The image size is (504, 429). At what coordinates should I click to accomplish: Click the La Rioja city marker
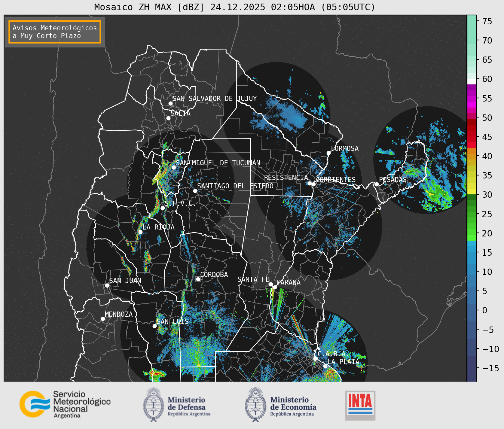tap(140, 232)
